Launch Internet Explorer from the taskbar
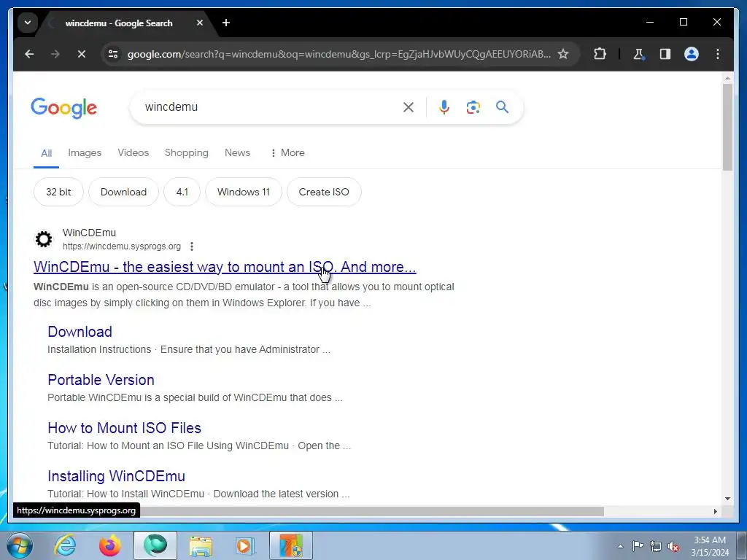The width and height of the screenshot is (747, 560). coord(65,545)
